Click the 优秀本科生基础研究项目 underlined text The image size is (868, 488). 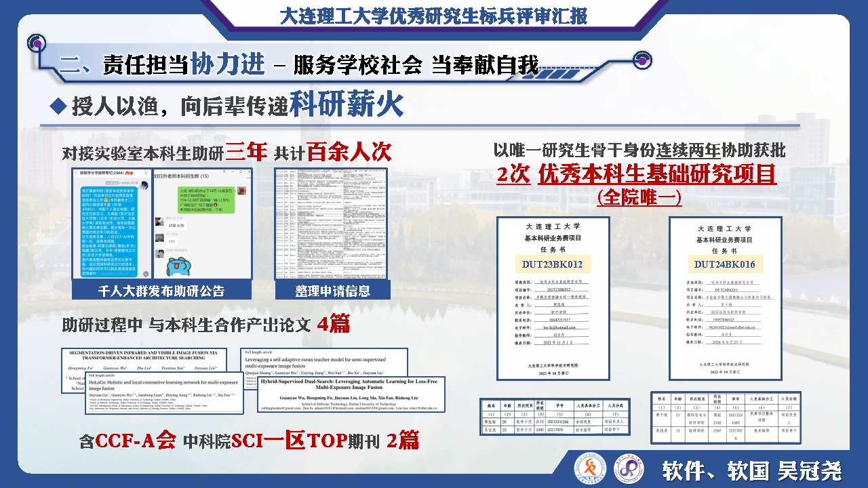(x=657, y=175)
